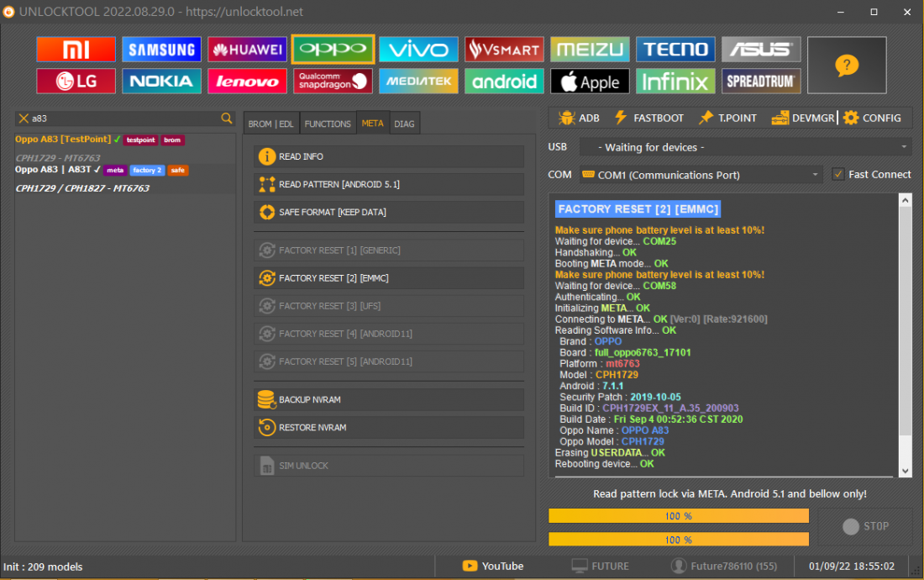Select Oppo A83 | A83T model entry
The width and height of the screenshot is (924, 580).
(x=125, y=179)
